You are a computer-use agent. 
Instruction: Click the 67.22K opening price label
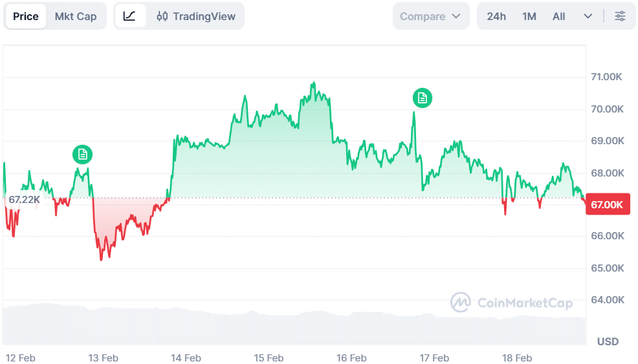point(24,200)
